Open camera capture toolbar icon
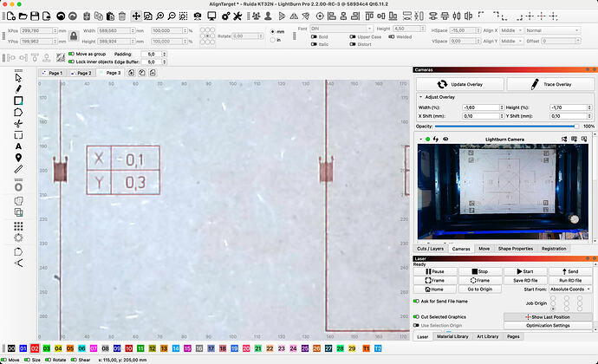This screenshot has width=598, height=364. coord(198,16)
